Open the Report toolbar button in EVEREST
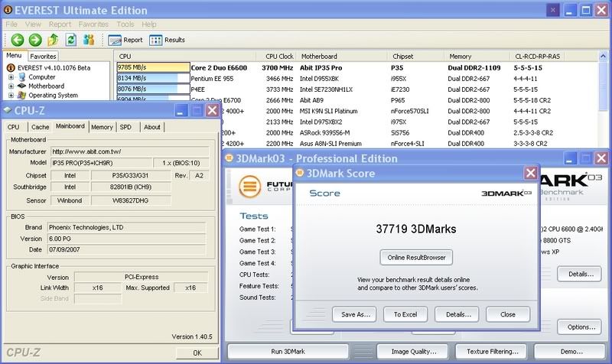 click(x=125, y=40)
